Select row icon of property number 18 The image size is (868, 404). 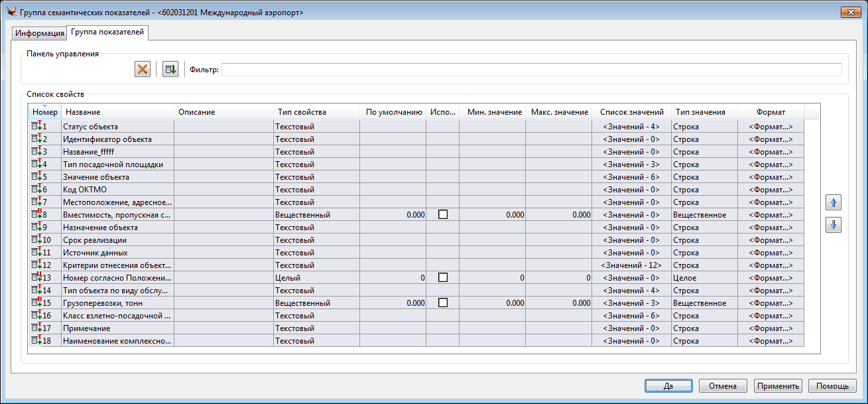pyautogui.click(x=35, y=340)
